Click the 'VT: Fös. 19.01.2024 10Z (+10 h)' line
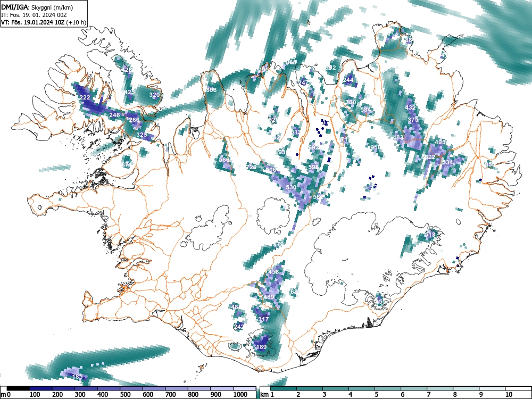The image size is (532, 399). point(44,22)
